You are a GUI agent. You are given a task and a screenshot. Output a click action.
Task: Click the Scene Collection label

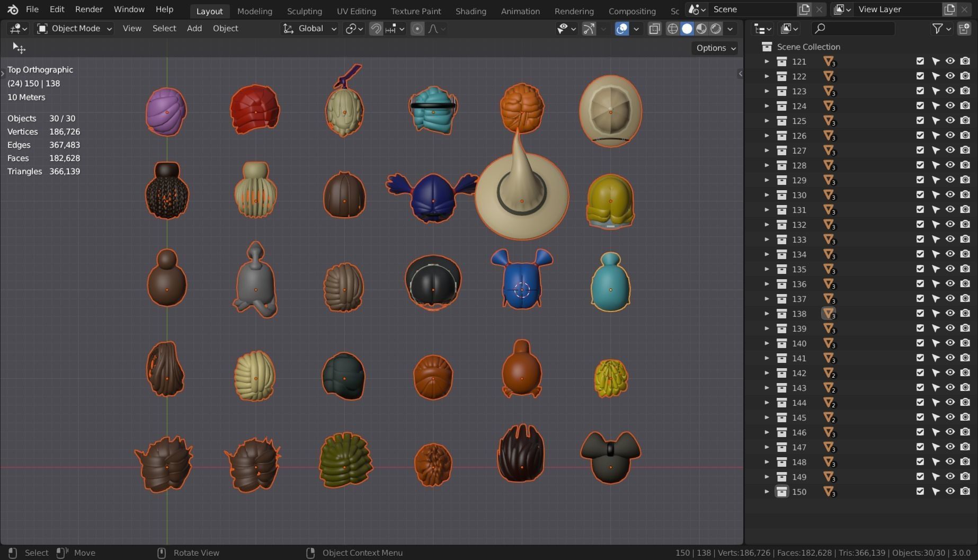click(x=808, y=47)
